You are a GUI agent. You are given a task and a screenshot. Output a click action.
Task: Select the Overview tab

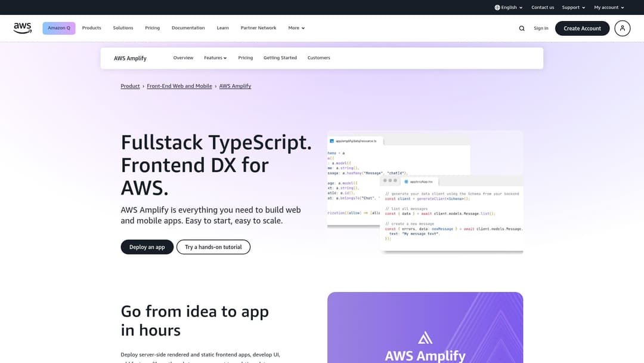(183, 58)
